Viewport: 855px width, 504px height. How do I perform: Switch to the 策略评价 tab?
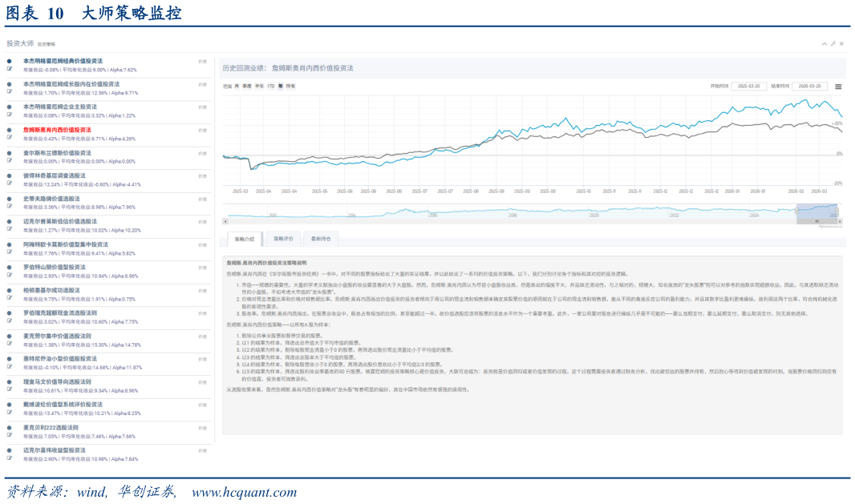tap(284, 239)
